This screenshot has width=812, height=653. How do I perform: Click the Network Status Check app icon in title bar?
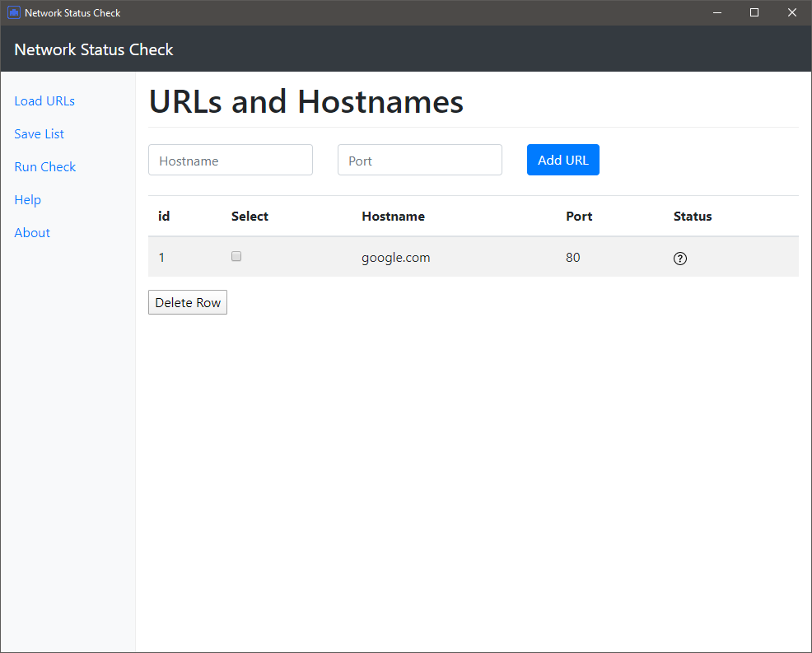[14, 12]
